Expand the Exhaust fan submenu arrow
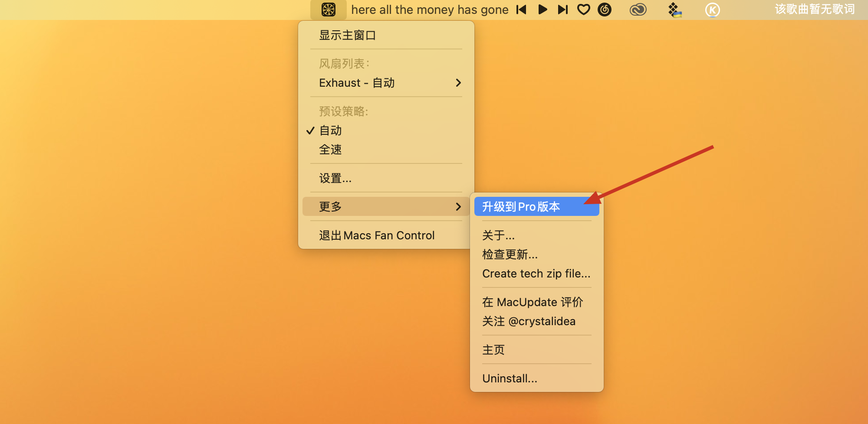Viewport: 868px width, 424px height. (458, 83)
